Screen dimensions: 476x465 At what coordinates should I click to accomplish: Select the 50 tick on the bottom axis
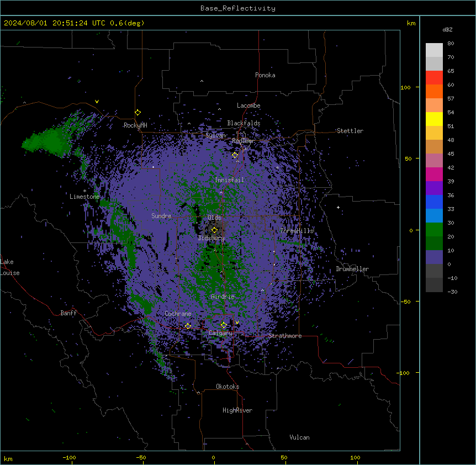click(x=284, y=457)
